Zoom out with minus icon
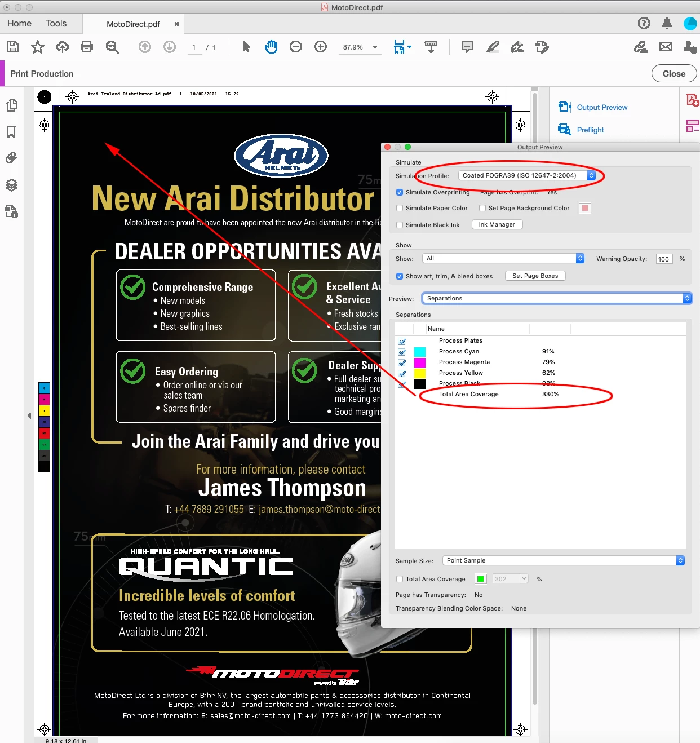This screenshot has width=700, height=743. point(296,47)
